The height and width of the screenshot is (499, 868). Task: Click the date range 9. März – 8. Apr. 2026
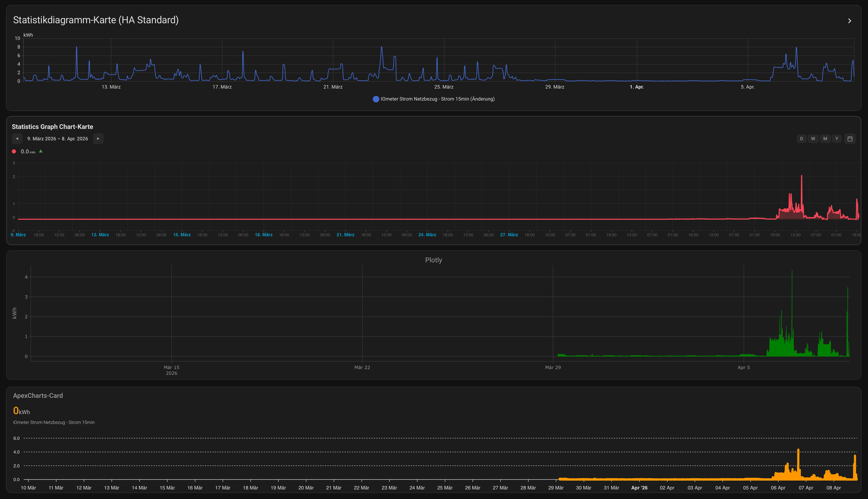pos(57,139)
